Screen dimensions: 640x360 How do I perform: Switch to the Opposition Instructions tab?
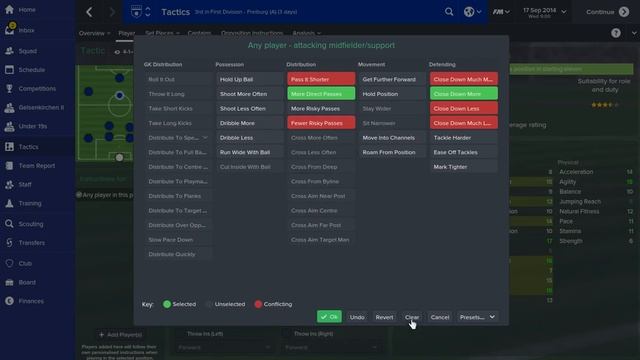click(252, 33)
